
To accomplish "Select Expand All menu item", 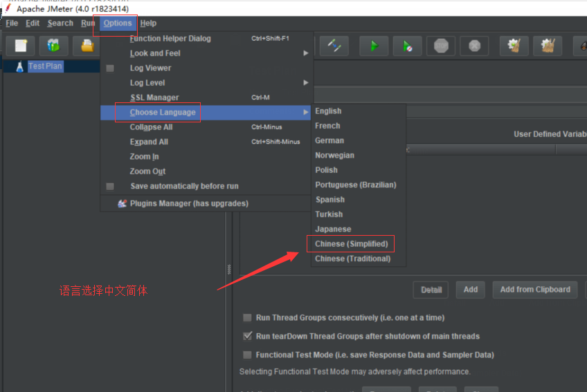I will 206,142.
